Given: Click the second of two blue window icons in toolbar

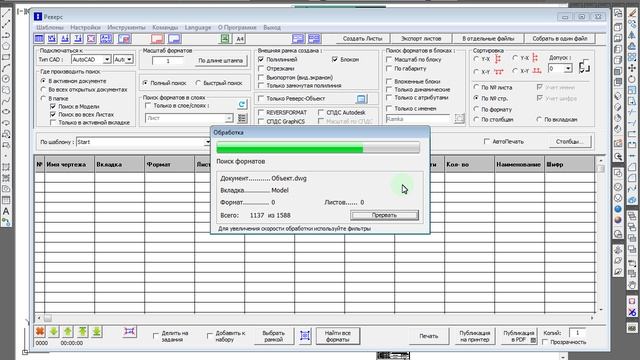Looking at the screenshot, I should [314, 39].
